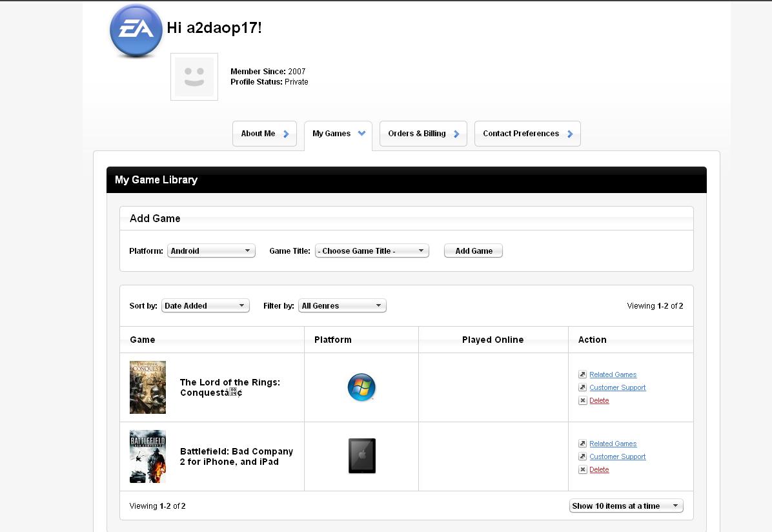The height and width of the screenshot is (532, 772).
Task: Click the arrow icon on About Me tab
Action: coord(286,134)
